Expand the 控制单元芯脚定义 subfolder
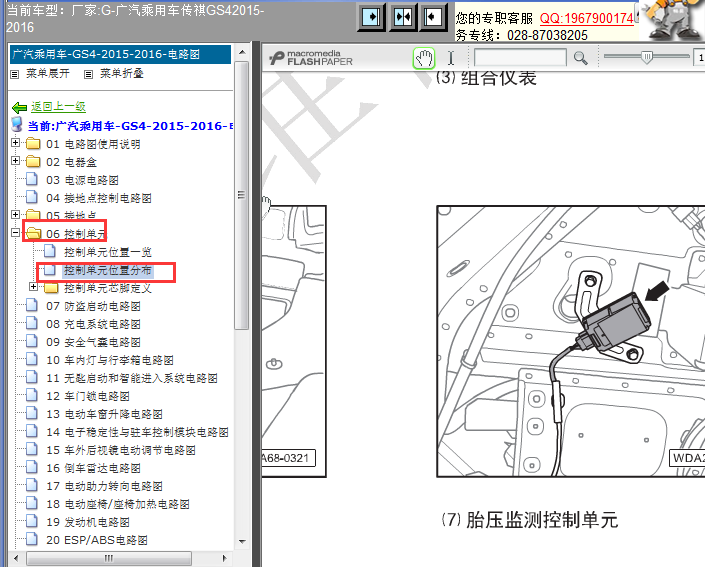Screen dimensions: 705x567 pyautogui.click(x=34, y=286)
